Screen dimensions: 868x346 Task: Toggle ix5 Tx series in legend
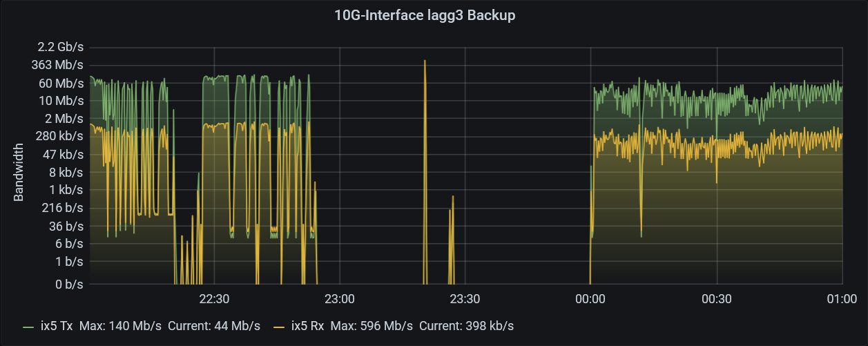[x=57, y=325]
